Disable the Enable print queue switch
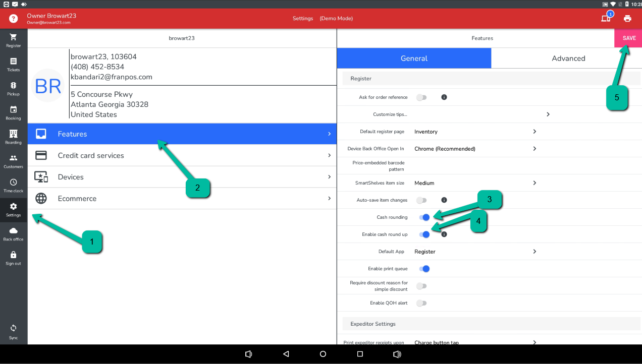 click(x=423, y=269)
